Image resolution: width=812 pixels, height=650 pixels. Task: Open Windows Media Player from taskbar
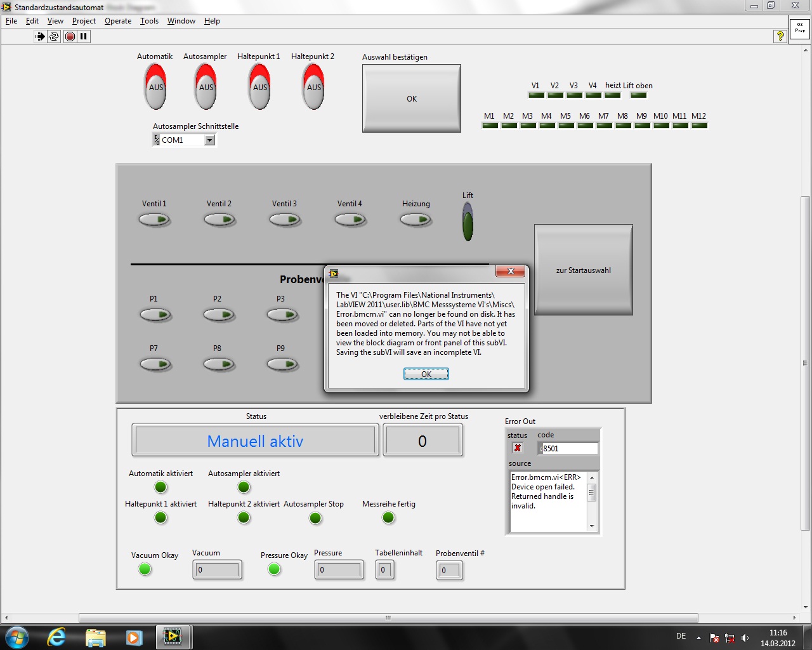(134, 637)
